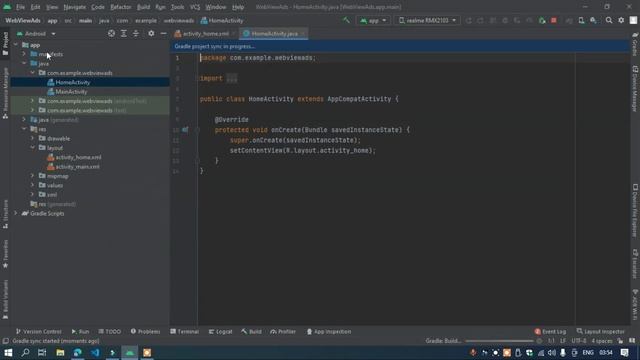Open the VCS menu

(x=195, y=7)
